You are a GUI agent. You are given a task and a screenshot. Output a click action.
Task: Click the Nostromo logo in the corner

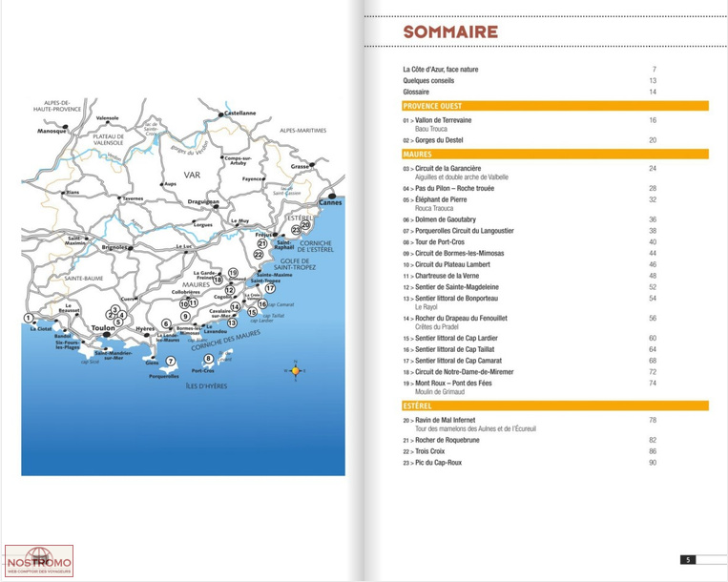(x=39, y=561)
